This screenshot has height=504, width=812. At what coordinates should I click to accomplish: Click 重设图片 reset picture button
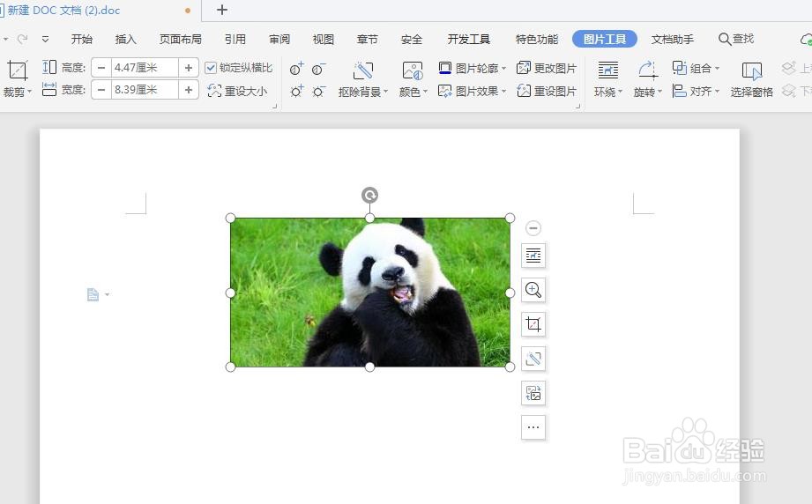(547, 91)
